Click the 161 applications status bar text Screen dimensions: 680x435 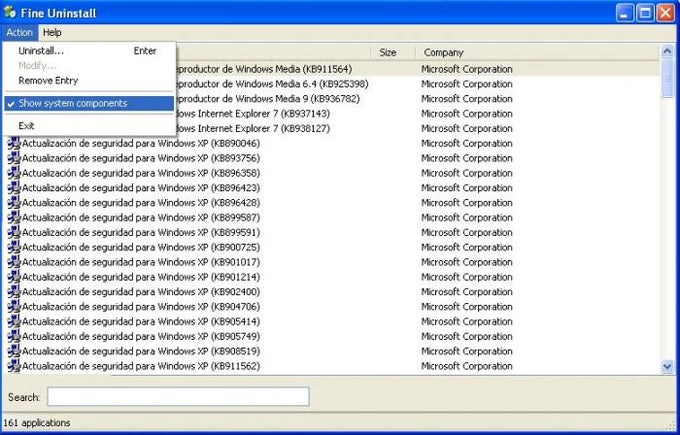point(36,423)
